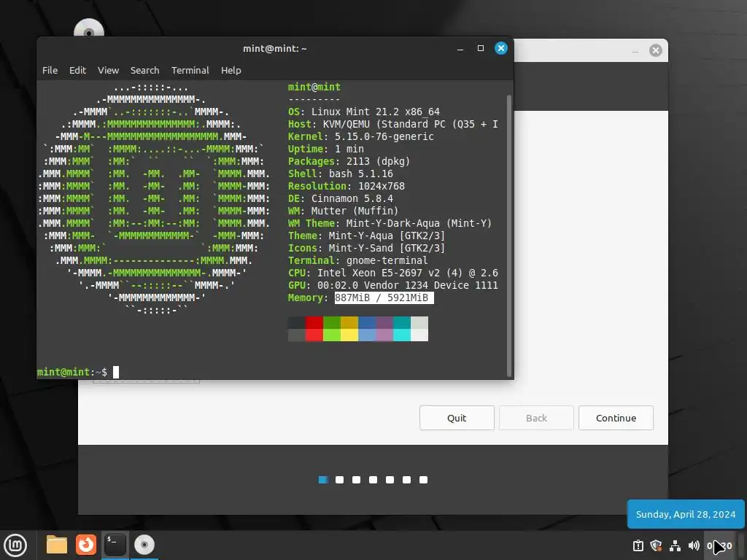Click the terminal prompt cursor line

(78, 372)
